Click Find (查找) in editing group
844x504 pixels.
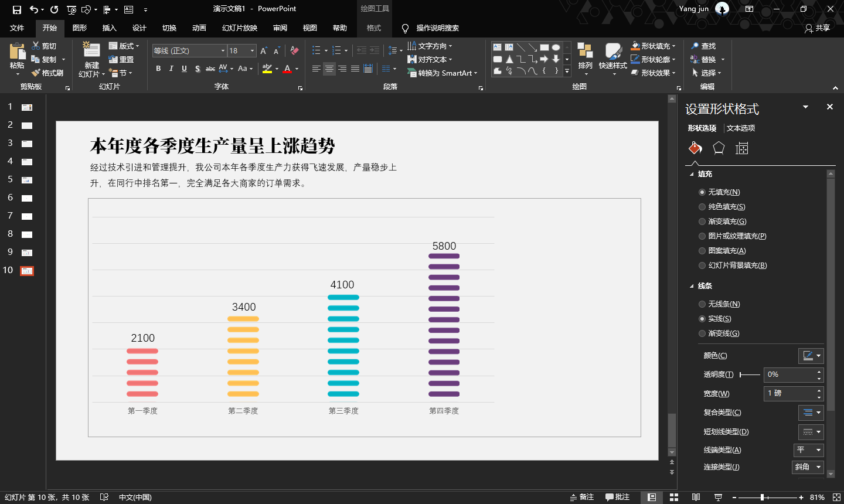(703, 46)
